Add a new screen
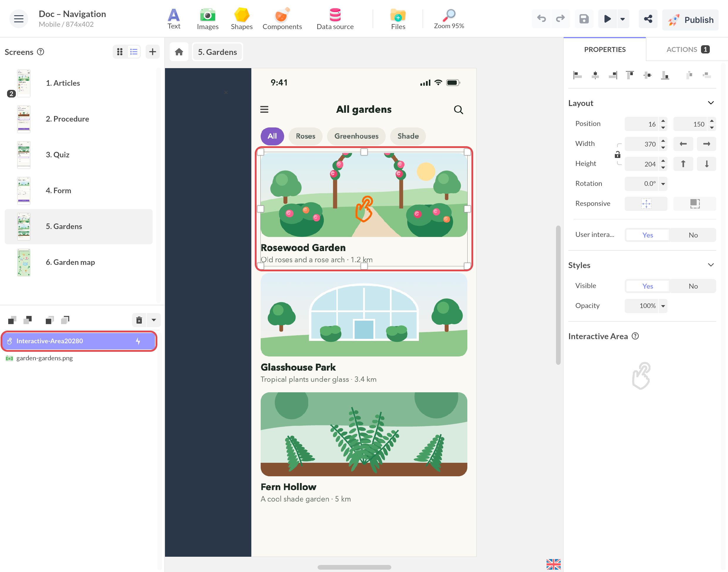The width and height of the screenshot is (728, 572). point(152,52)
